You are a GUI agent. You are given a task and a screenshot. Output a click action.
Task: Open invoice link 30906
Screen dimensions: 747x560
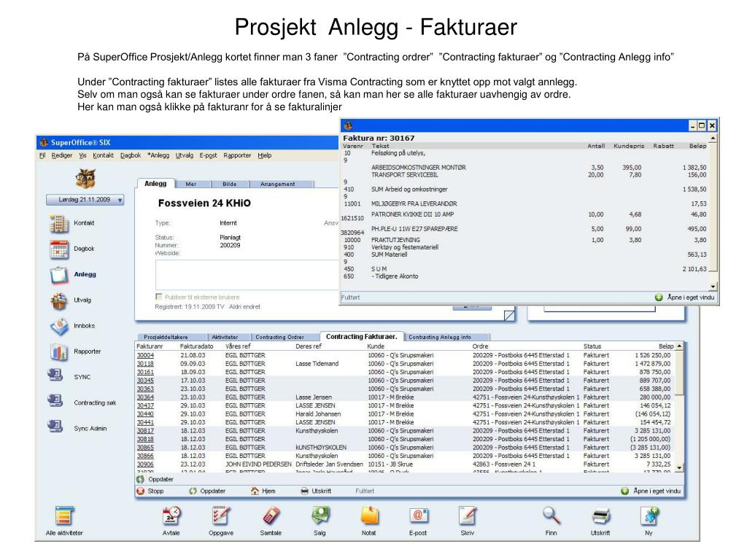(145, 464)
